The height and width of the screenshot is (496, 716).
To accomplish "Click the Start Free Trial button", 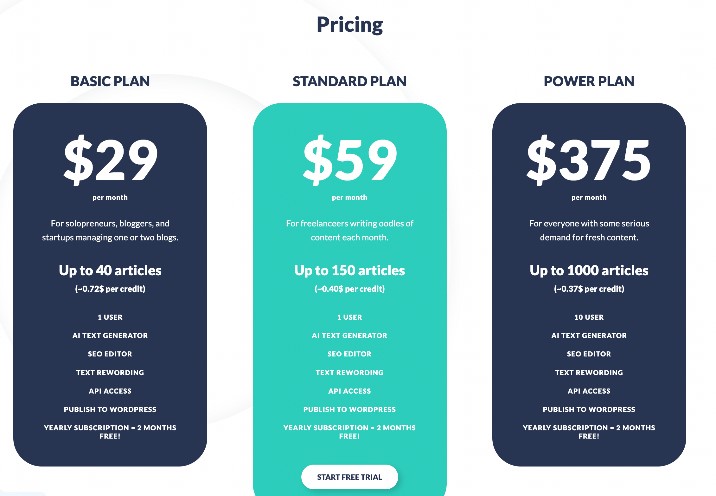I will coord(349,477).
